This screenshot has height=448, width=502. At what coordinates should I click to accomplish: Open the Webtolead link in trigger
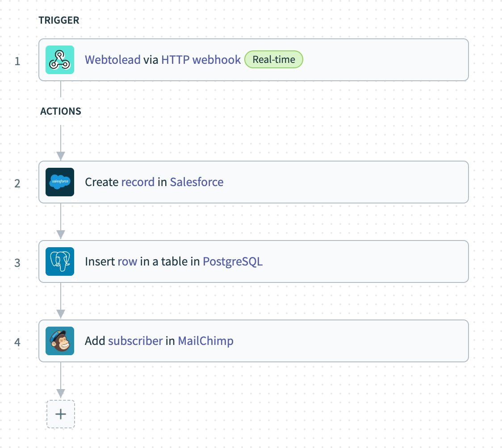point(113,60)
